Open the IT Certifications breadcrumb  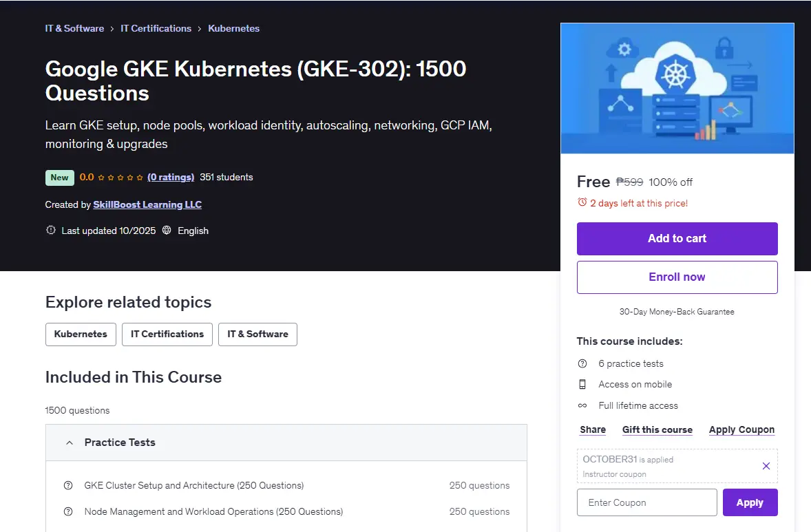tap(156, 28)
